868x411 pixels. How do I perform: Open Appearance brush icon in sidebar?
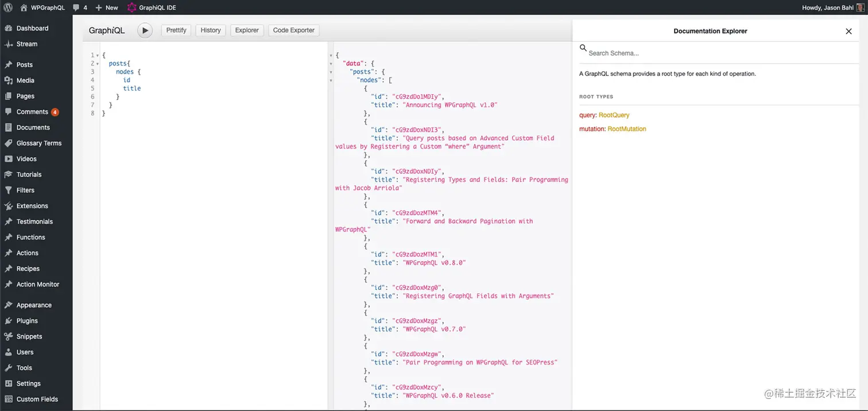tap(8, 305)
